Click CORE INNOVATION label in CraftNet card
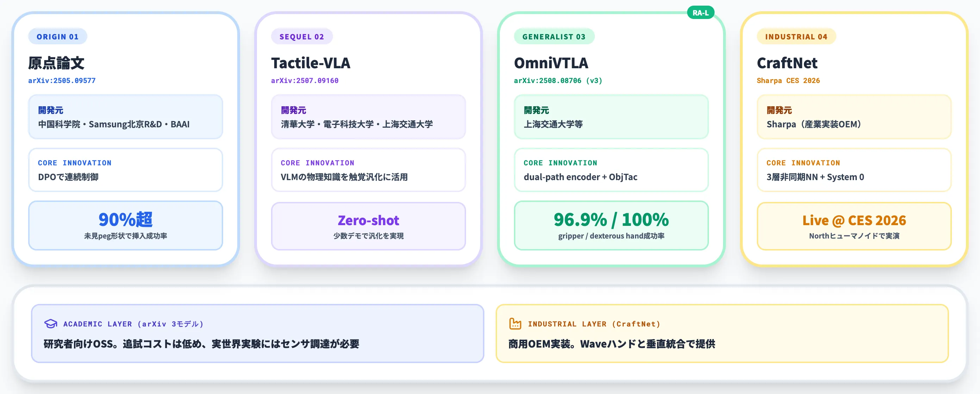The image size is (980, 394). tap(803, 163)
